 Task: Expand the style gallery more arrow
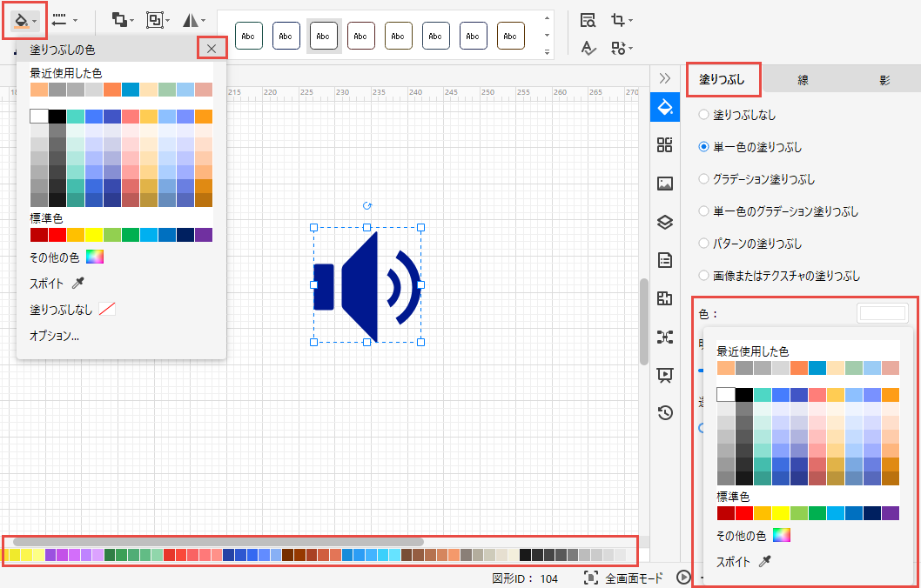click(x=547, y=52)
